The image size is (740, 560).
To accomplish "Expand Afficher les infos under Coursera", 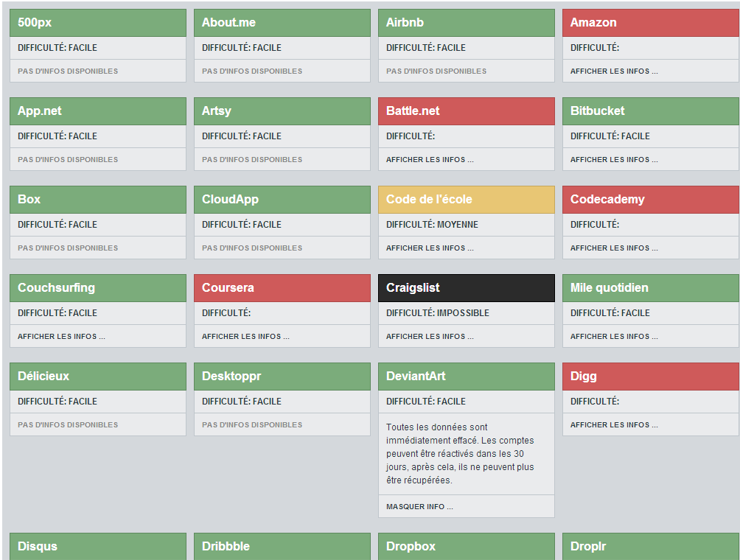I will 245,337.
